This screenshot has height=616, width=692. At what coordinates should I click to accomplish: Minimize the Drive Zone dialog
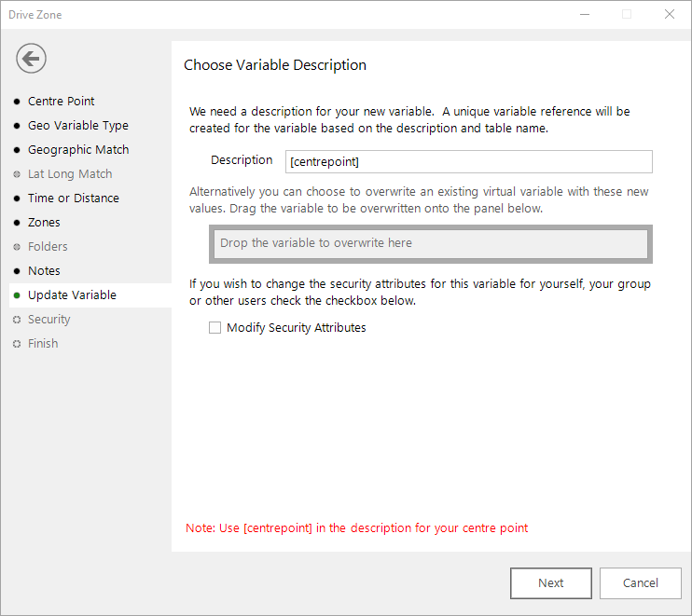[585, 15]
